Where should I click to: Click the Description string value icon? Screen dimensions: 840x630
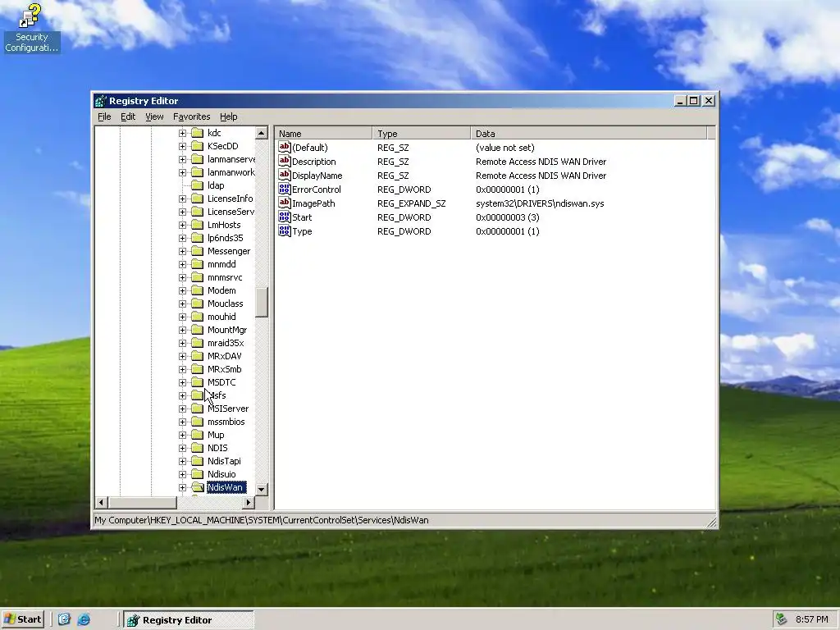tap(285, 162)
